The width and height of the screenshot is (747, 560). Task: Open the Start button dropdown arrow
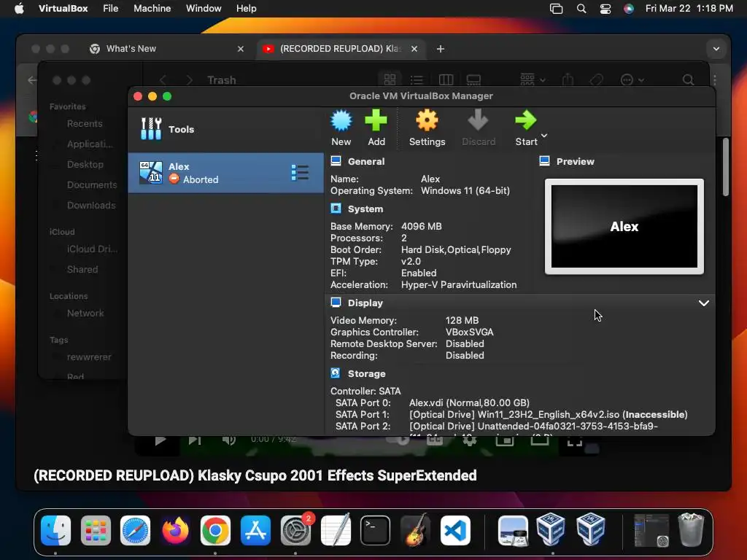tap(544, 136)
